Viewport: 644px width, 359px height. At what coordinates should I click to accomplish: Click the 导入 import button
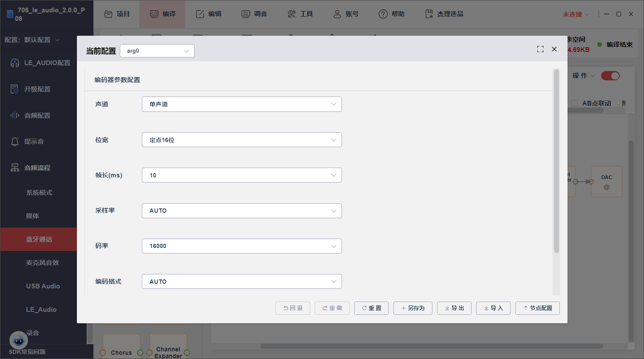click(493, 308)
